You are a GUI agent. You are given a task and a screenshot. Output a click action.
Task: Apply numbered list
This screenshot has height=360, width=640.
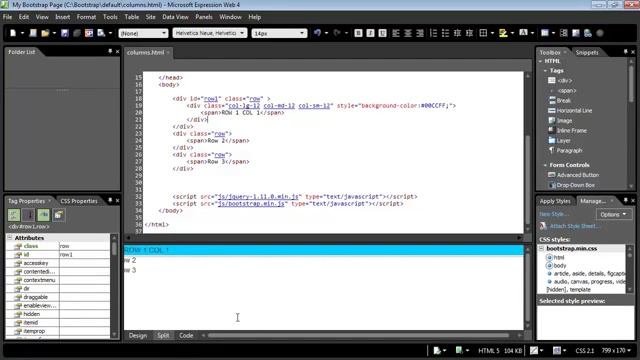tap(433, 33)
